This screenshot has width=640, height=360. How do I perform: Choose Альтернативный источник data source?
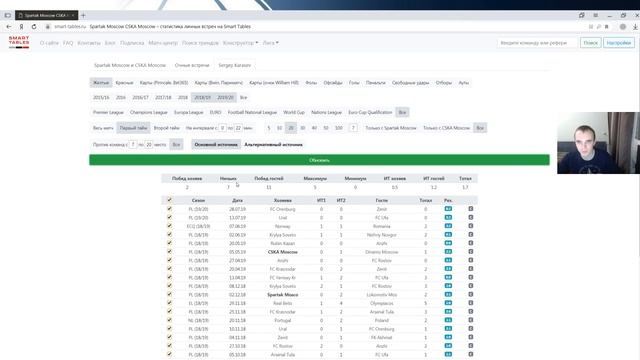(273, 144)
